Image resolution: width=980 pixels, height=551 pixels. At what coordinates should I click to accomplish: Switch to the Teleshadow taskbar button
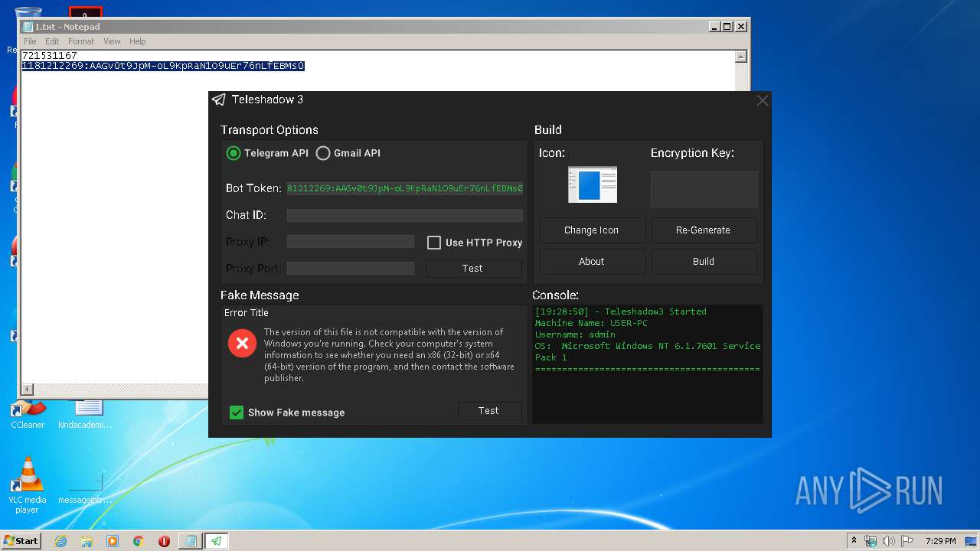coord(217,541)
